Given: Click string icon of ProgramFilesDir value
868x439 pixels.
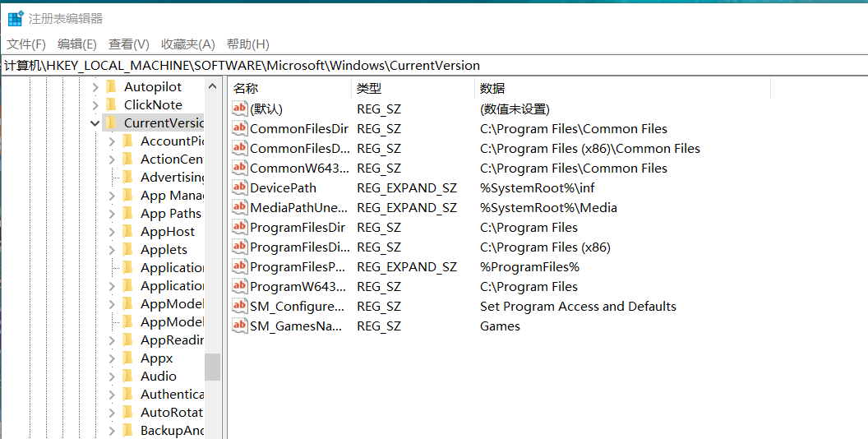Looking at the screenshot, I should click(x=240, y=227).
